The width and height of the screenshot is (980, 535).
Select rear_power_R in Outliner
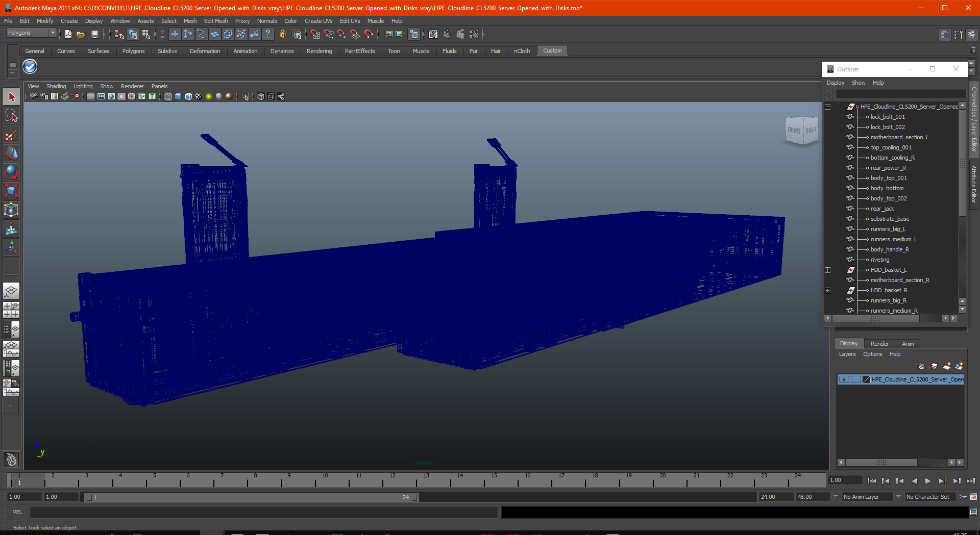click(x=888, y=168)
